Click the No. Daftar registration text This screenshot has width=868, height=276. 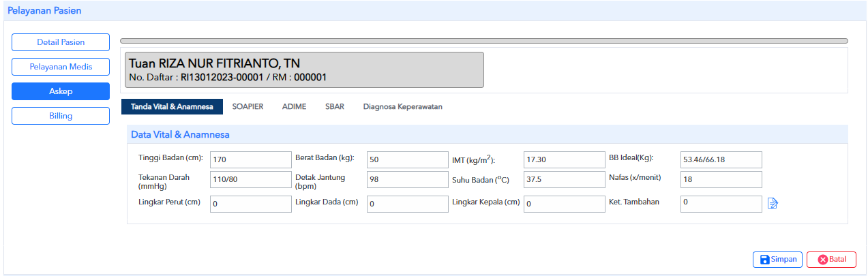pos(228,77)
